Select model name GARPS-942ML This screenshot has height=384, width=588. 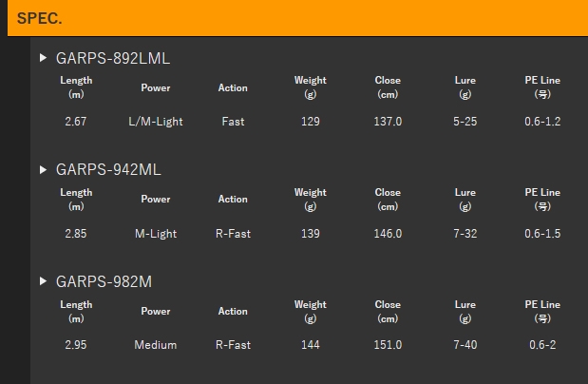point(108,170)
